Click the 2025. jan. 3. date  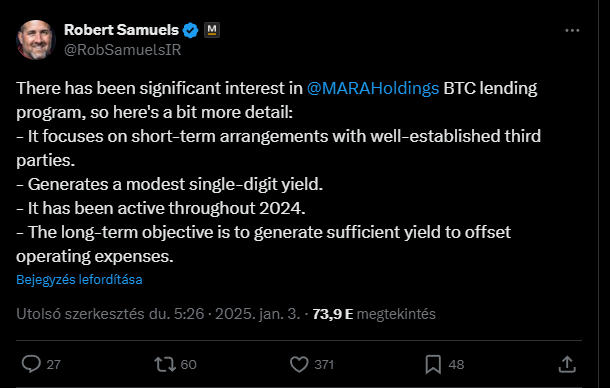click(x=258, y=314)
